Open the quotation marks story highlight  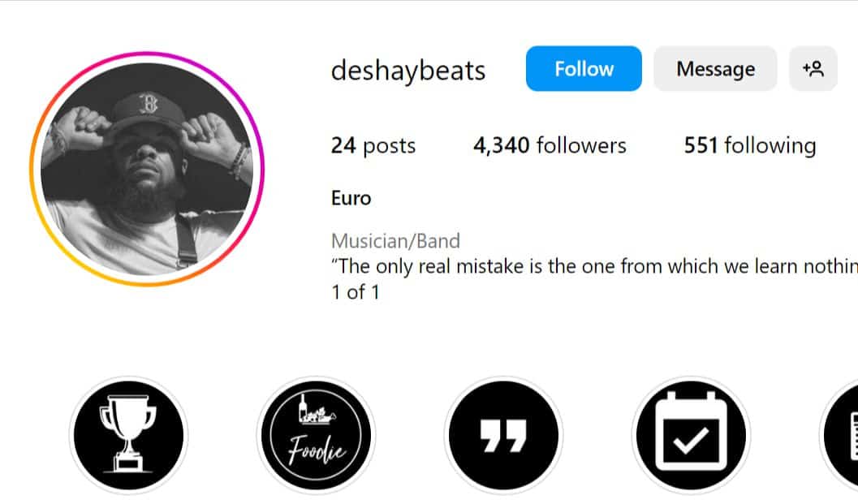coord(503,435)
